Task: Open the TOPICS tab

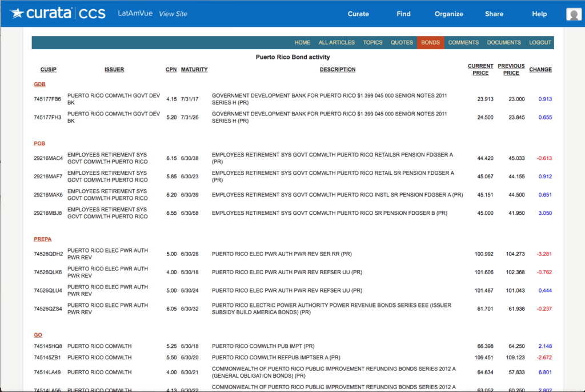Action: tap(372, 42)
